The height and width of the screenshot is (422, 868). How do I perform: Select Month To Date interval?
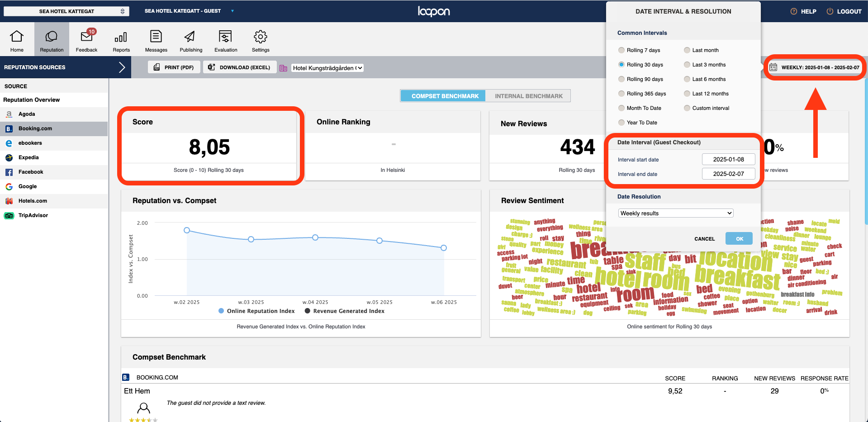[x=621, y=108]
